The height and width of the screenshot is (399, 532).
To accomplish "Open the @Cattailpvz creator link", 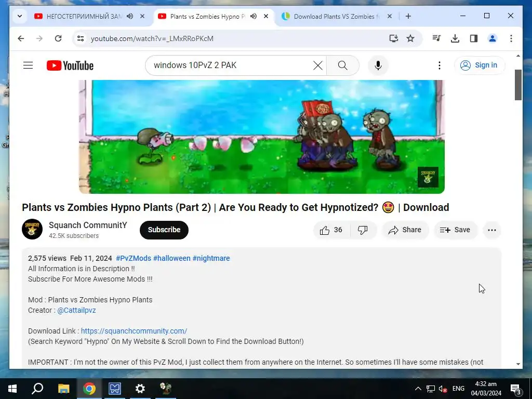I will (76, 310).
